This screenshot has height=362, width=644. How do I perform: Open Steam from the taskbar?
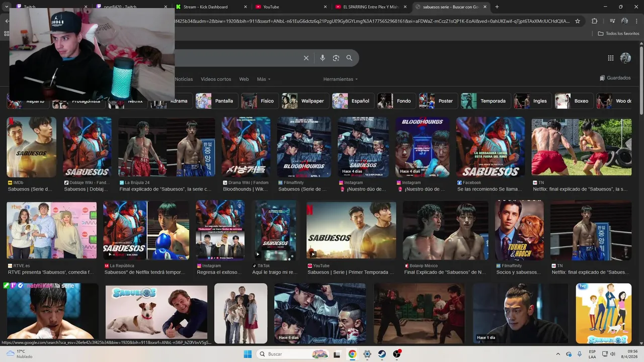click(382, 354)
